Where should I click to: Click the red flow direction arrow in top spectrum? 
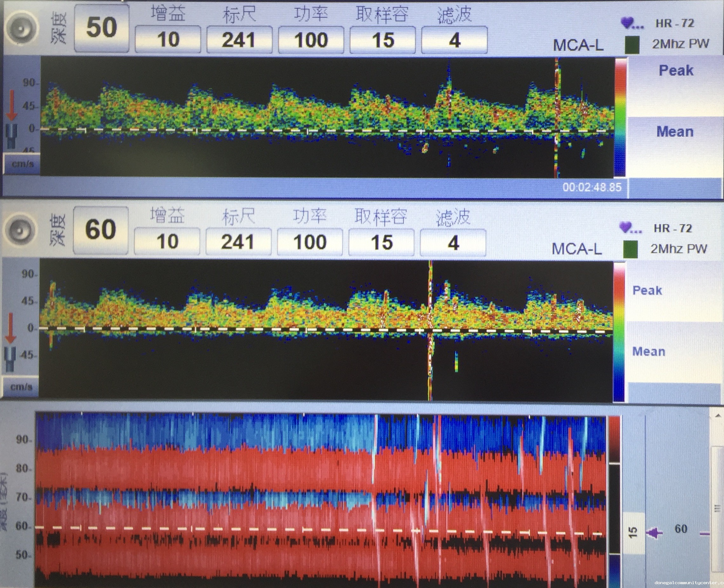point(12,105)
